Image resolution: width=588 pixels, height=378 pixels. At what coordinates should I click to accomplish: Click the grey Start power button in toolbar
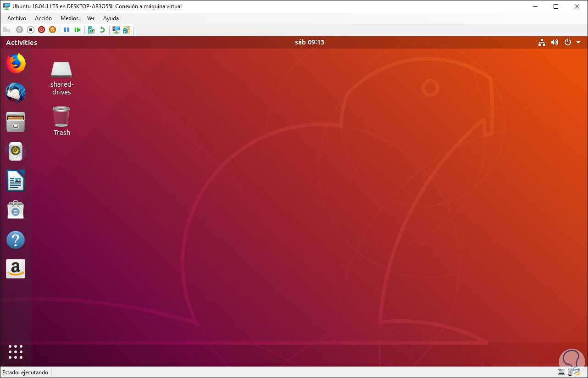[x=19, y=30]
